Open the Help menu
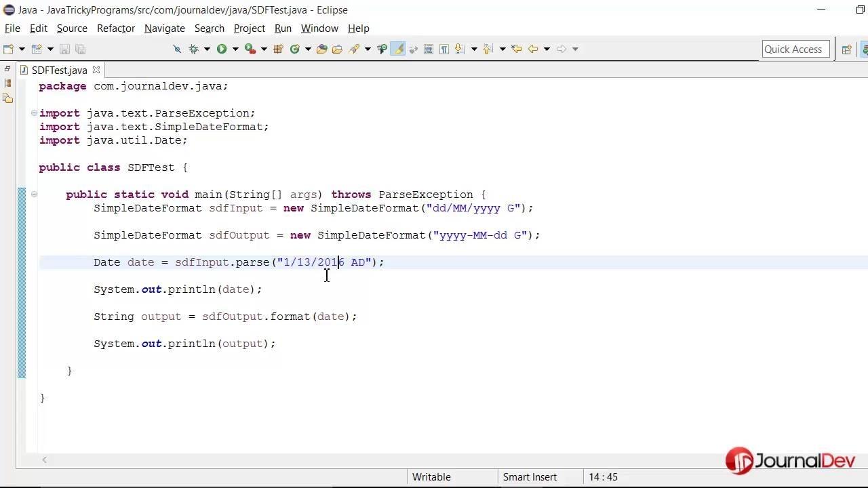 pyautogui.click(x=359, y=28)
